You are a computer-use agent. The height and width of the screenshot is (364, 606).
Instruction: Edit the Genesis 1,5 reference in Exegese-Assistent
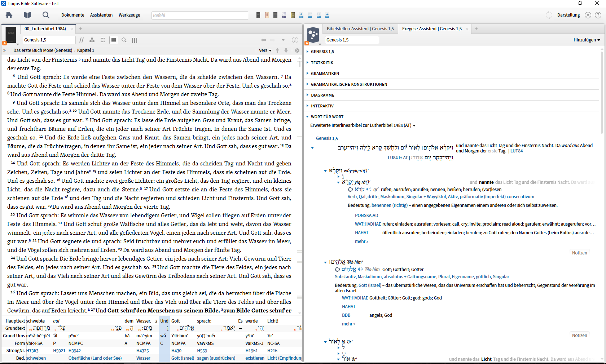click(352, 40)
